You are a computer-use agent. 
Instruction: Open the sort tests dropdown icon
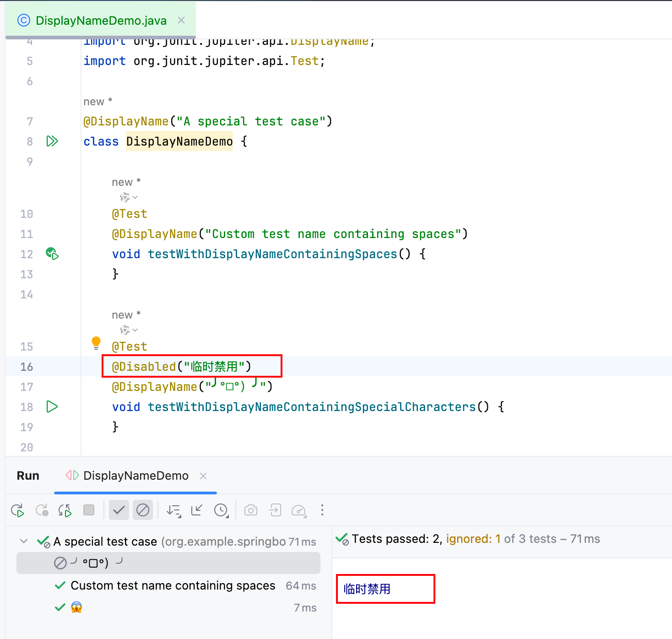pos(174,510)
